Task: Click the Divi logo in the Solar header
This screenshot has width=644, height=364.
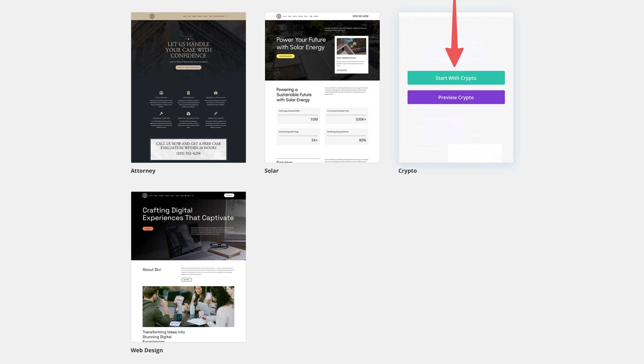Action: pos(278,16)
